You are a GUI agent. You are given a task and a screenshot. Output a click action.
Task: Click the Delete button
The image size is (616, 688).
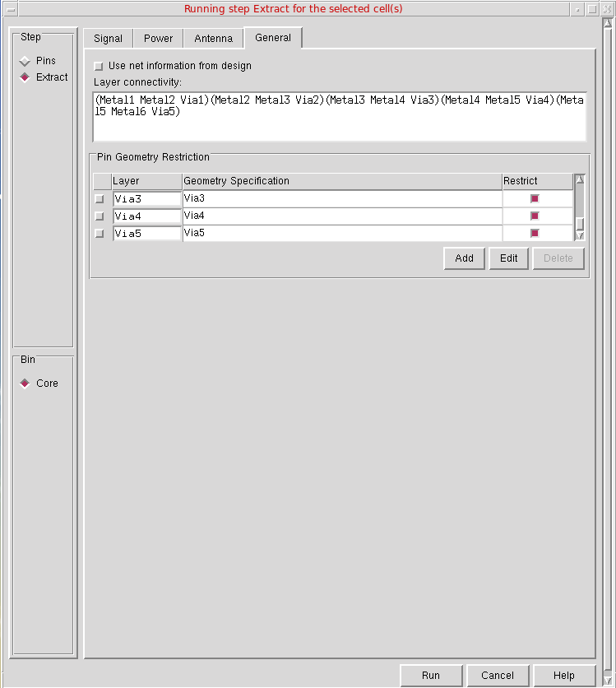[558, 258]
